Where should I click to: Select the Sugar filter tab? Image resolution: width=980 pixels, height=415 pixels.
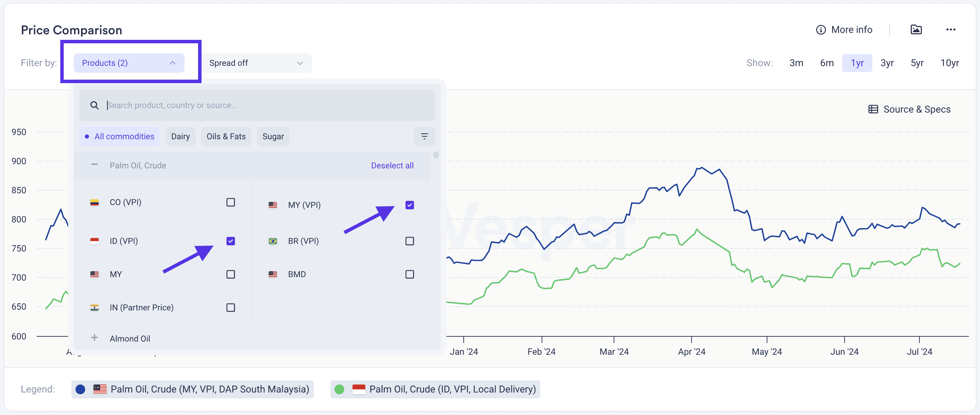(273, 136)
